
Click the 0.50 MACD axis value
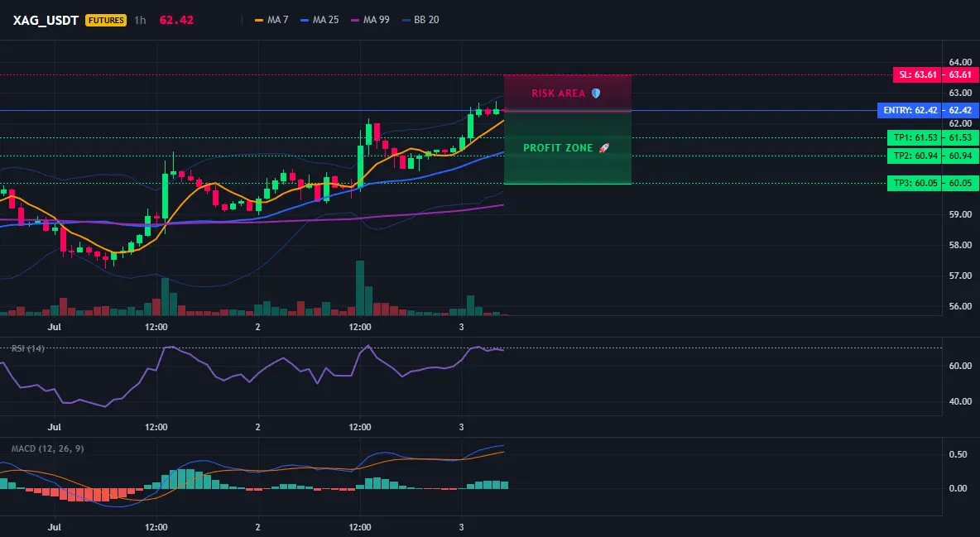pyautogui.click(x=958, y=454)
